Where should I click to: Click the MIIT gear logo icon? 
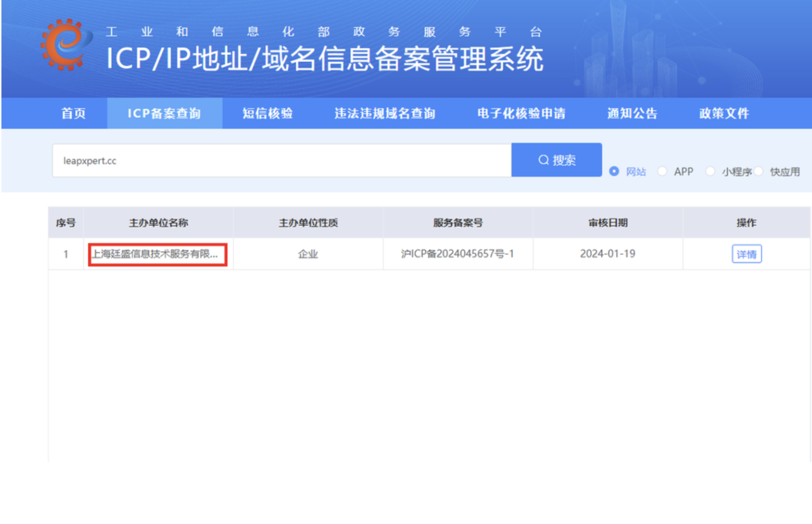point(66,44)
